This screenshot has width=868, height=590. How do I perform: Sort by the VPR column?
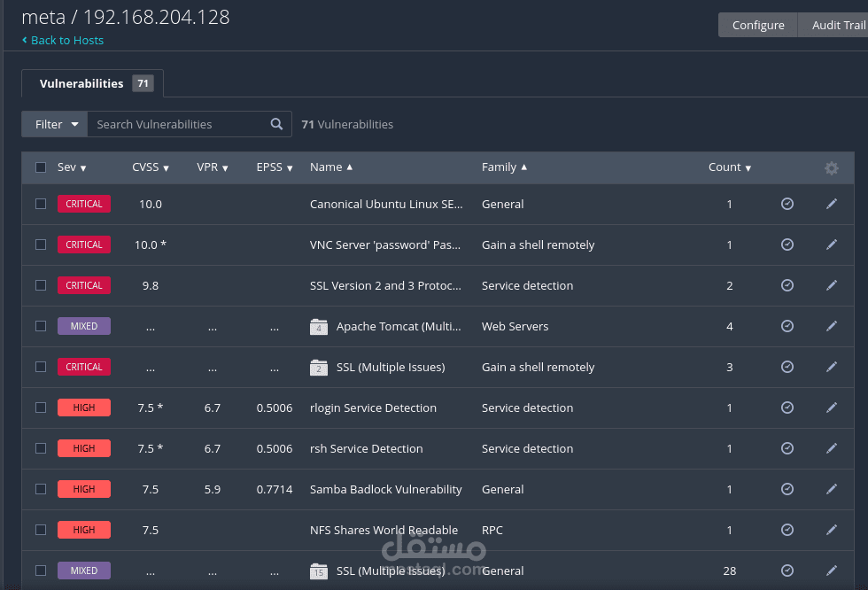pos(212,167)
